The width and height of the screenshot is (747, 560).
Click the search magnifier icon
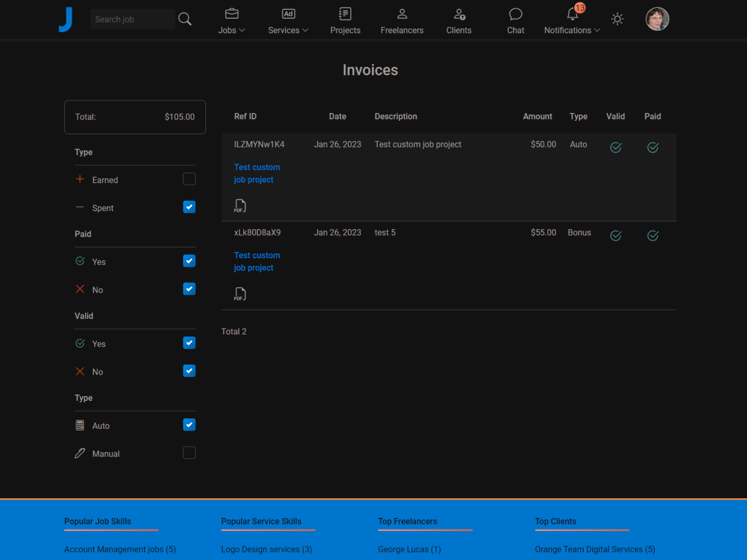point(185,19)
